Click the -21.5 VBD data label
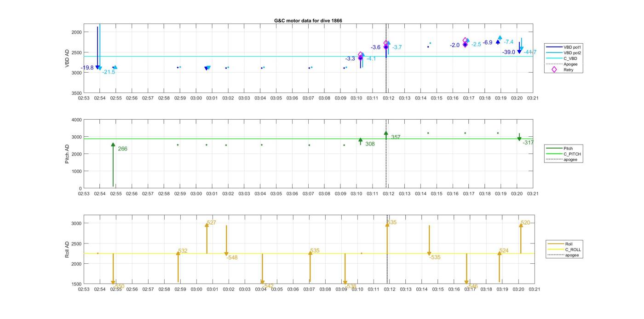The width and height of the screenshot is (644, 319). 109,72
